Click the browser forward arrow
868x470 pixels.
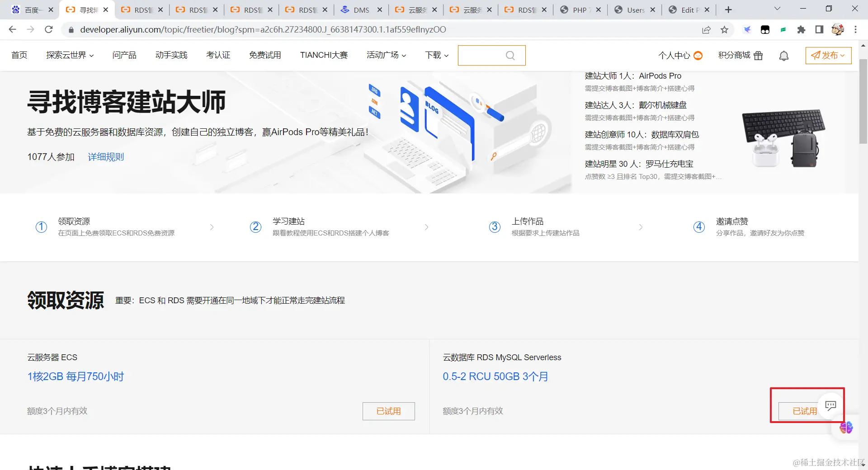click(31, 29)
